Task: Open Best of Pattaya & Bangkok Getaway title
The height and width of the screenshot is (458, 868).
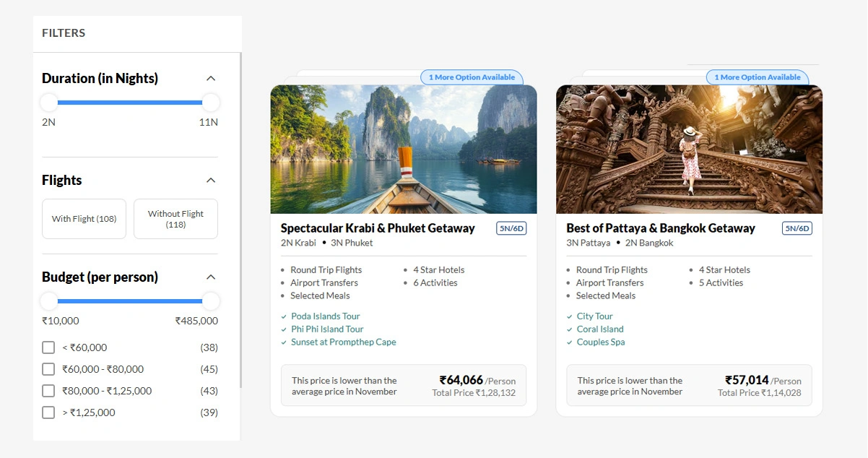Action: point(660,228)
